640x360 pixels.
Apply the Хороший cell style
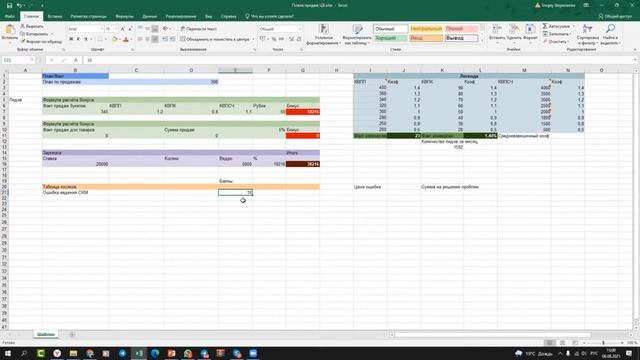point(390,38)
